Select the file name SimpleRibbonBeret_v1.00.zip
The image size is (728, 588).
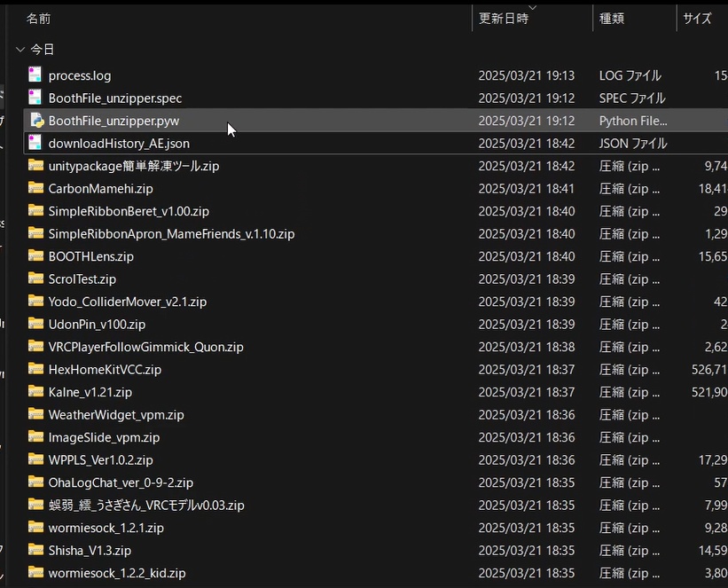129,211
